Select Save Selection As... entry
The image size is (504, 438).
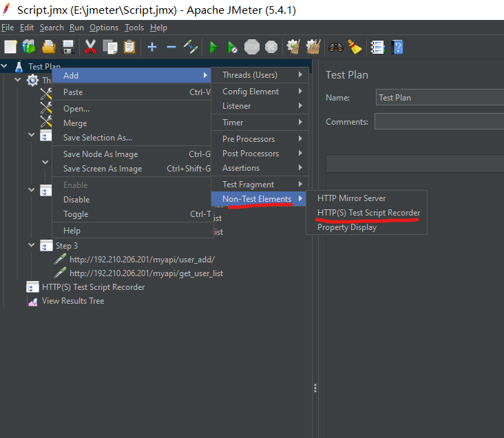pos(132,138)
